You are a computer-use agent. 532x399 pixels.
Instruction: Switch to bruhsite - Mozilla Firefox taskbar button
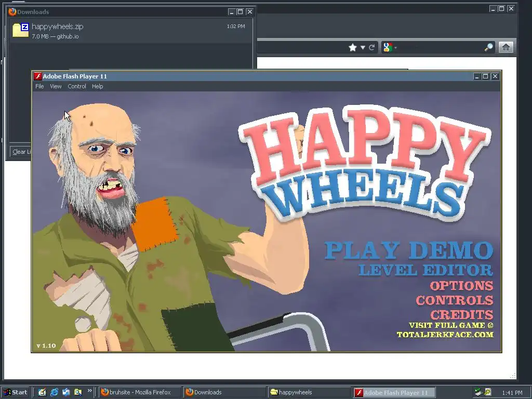(x=141, y=392)
